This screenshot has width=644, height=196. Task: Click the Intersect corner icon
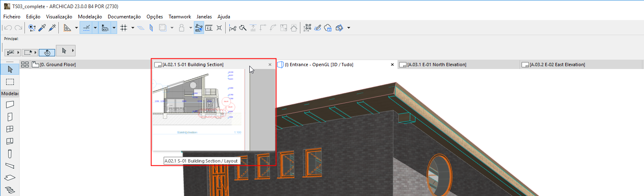tap(263, 28)
